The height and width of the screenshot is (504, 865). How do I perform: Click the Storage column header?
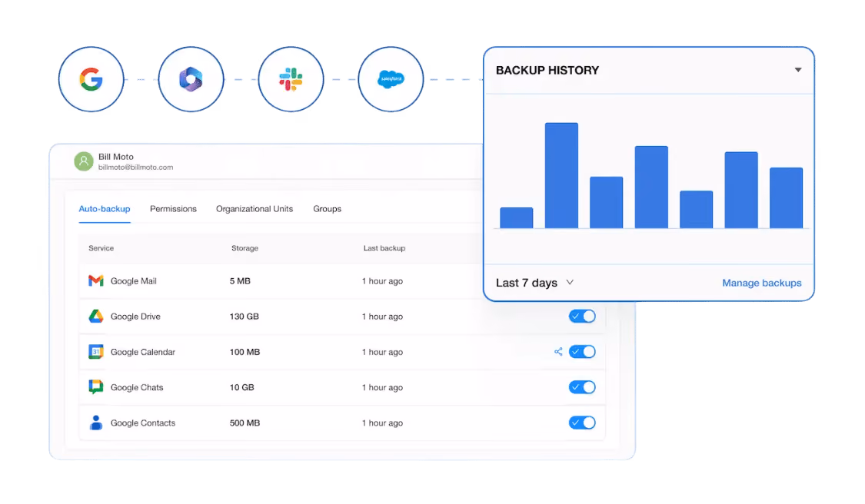click(x=245, y=248)
